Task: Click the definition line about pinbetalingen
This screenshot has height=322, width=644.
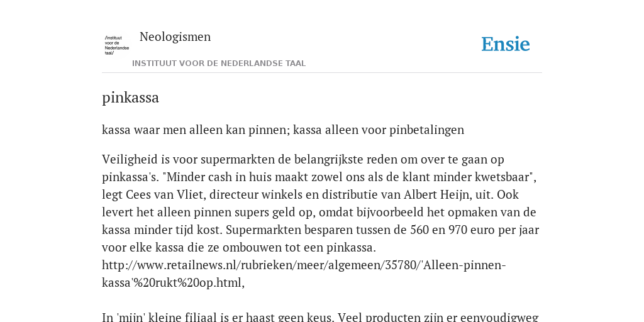Action: [x=283, y=130]
